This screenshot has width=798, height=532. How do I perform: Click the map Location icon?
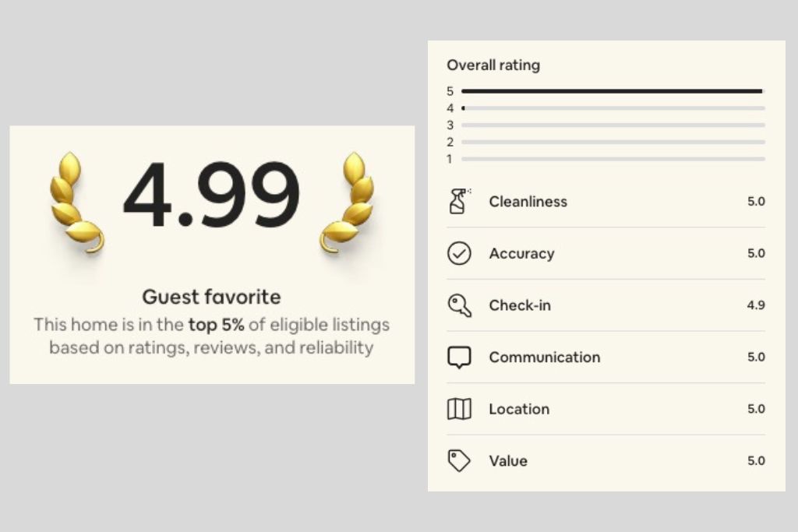(x=460, y=409)
